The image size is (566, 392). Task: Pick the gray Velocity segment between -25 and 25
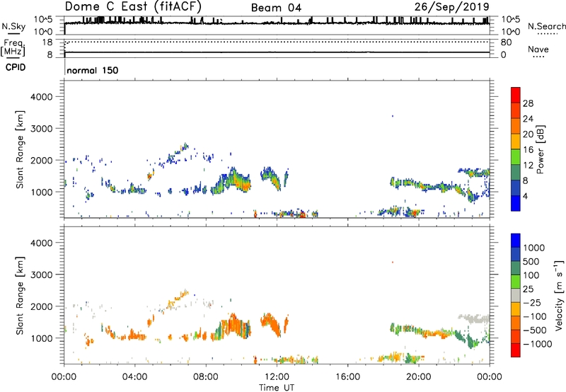click(x=516, y=296)
